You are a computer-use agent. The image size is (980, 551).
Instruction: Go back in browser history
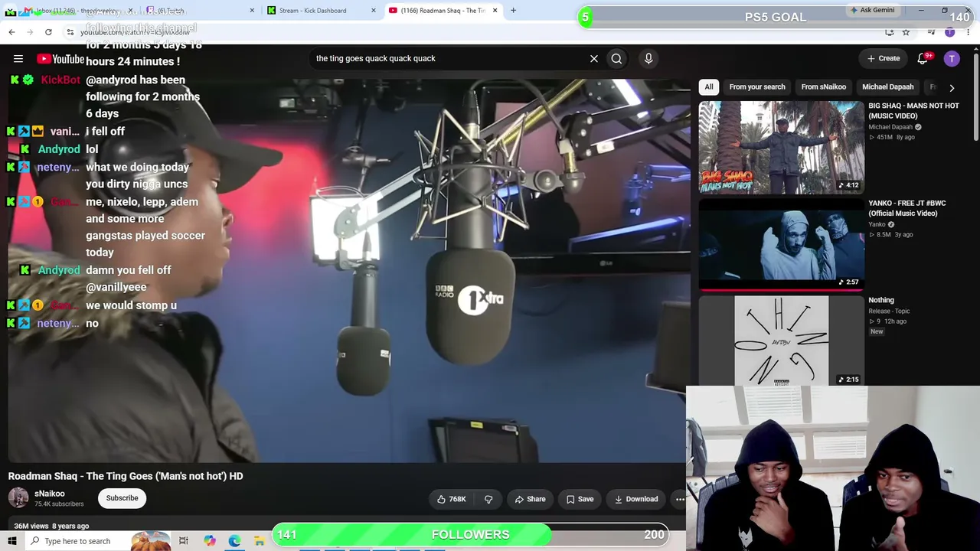(11, 32)
